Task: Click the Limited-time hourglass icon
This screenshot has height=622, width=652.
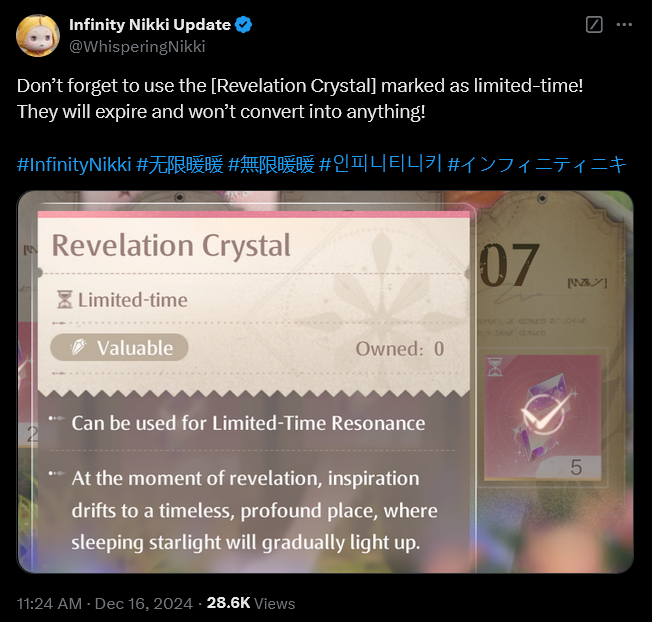Action: coord(65,300)
